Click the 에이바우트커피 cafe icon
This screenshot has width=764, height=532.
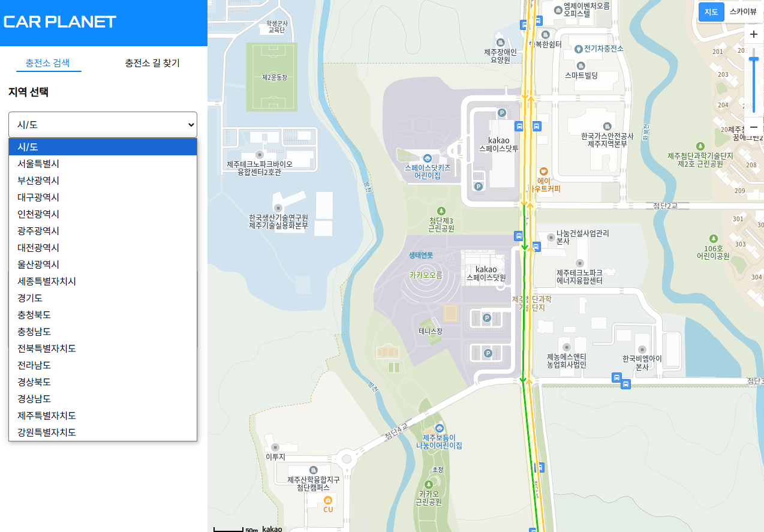point(544,171)
